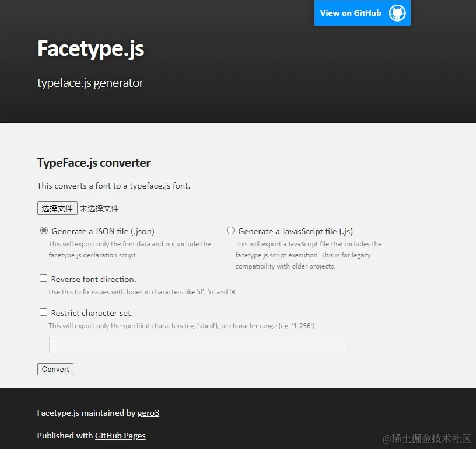Open the View on GitHub banner text
The image size is (476, 449).
(351, 13)
